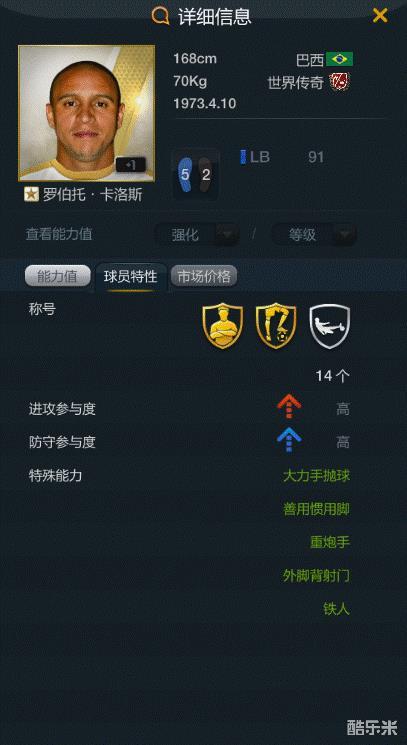The height and width of the screenshot is (745, 407).
Task: Select the 球员特性 tab
Action: 131,277
